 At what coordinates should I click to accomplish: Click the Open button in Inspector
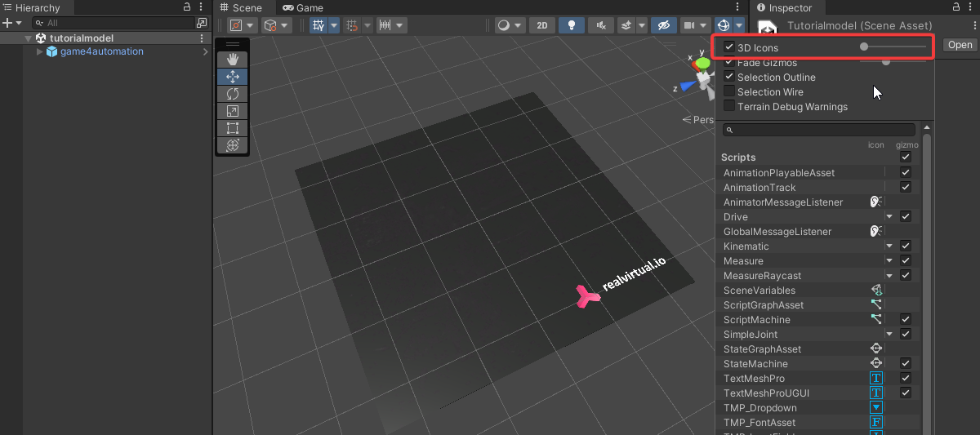pyautogui.click(x=960, y=45)
